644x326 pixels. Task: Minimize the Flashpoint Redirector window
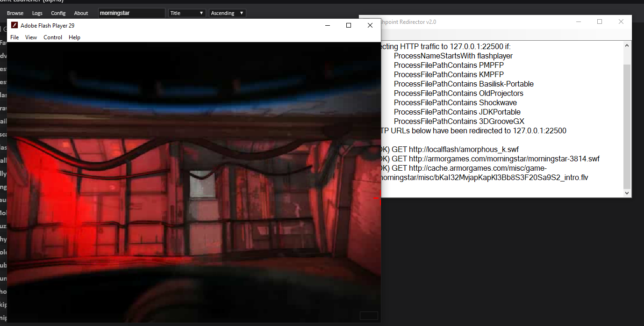[578, 22]
